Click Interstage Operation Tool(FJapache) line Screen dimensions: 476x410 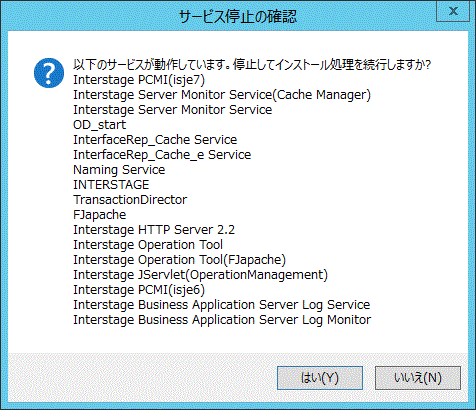pos(180,260)
